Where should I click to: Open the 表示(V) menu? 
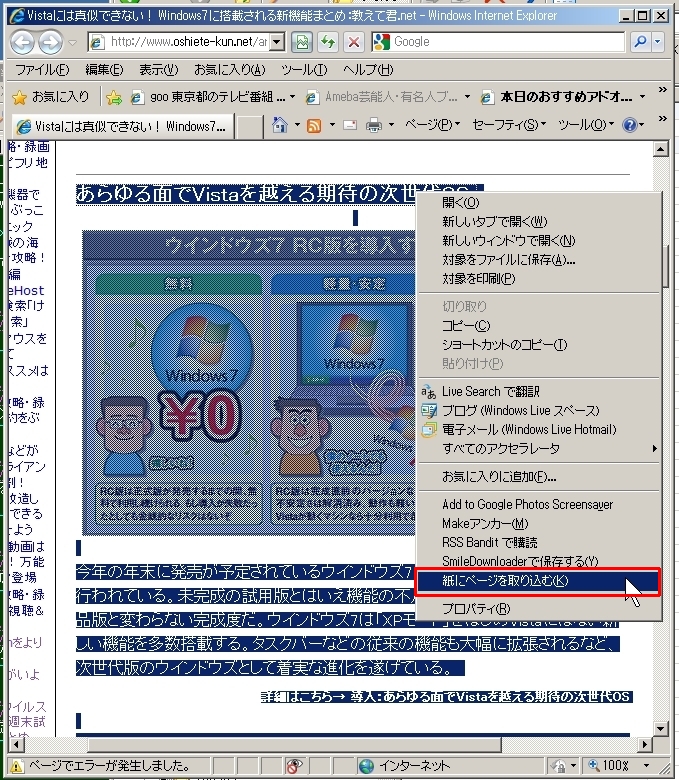pos(158,70)
